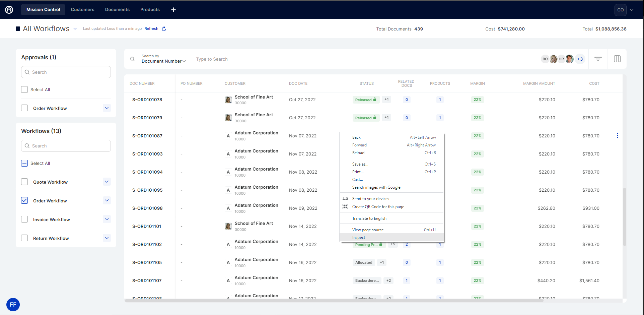Open the three-dot menu for S-ORD101087
Viewport: 644px width, 315px height.
[617, 136]
